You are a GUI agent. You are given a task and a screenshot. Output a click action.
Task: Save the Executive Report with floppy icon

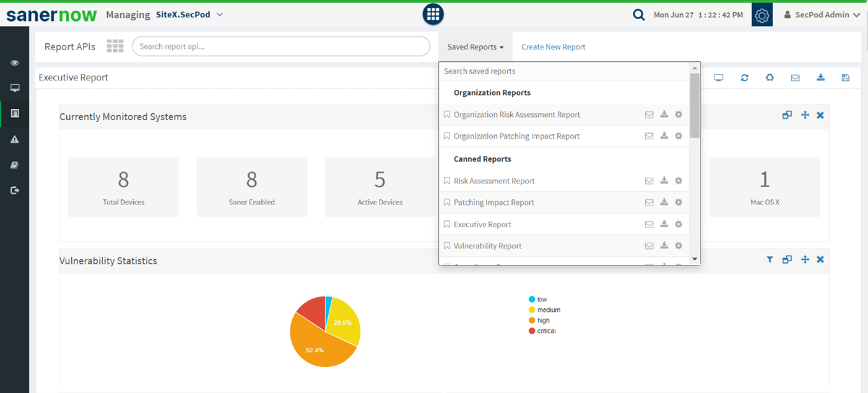click(x=846, y=78)
